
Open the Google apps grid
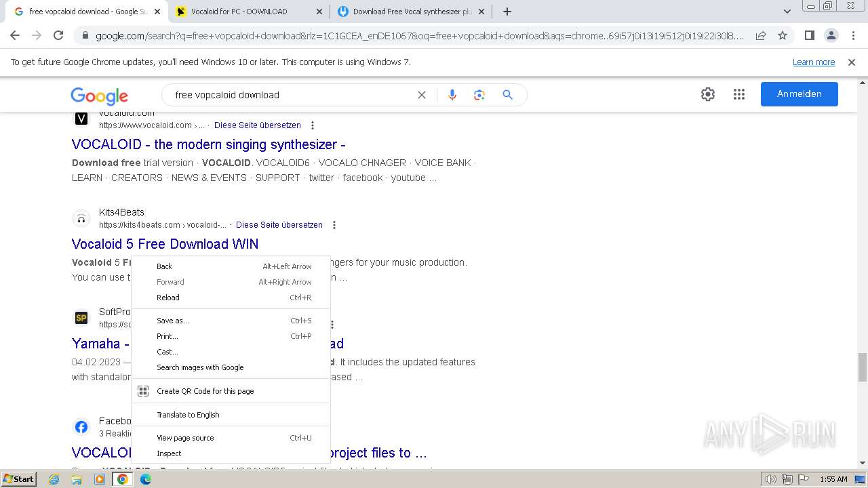pyautogui.click(x=739, y=94)
